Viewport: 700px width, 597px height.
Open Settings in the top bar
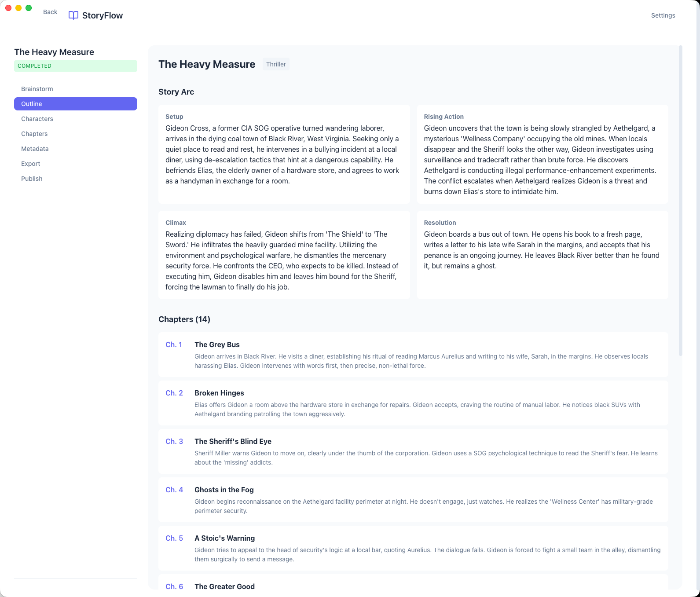point(663,15)
